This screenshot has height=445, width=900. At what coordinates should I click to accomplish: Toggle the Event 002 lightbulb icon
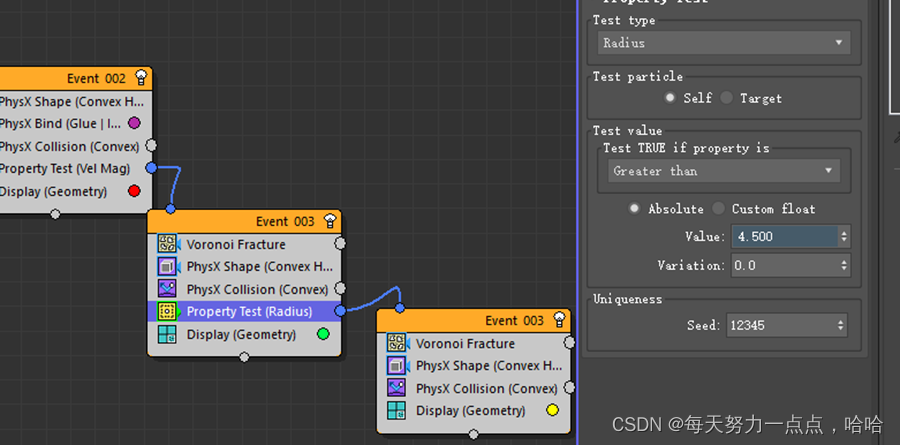pos(141,78)
